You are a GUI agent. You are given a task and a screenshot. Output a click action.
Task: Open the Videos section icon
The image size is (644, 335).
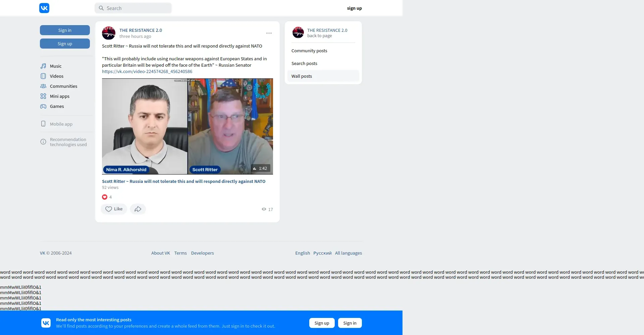click(x=43, y=76)
